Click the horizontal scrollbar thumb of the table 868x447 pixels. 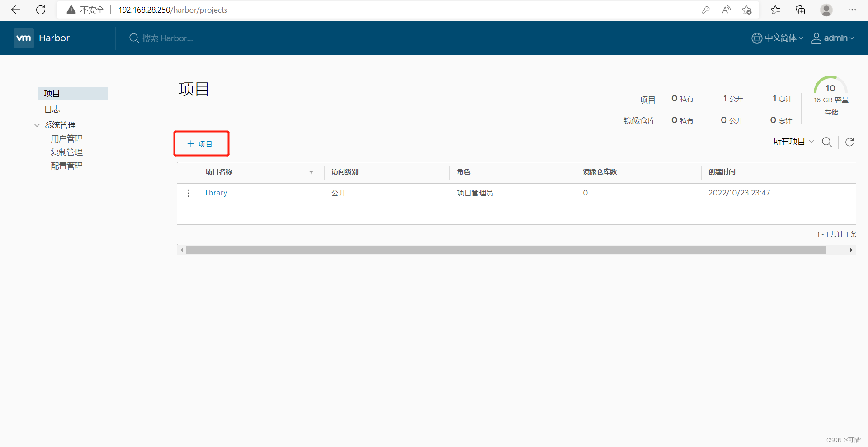pos(506,250)
